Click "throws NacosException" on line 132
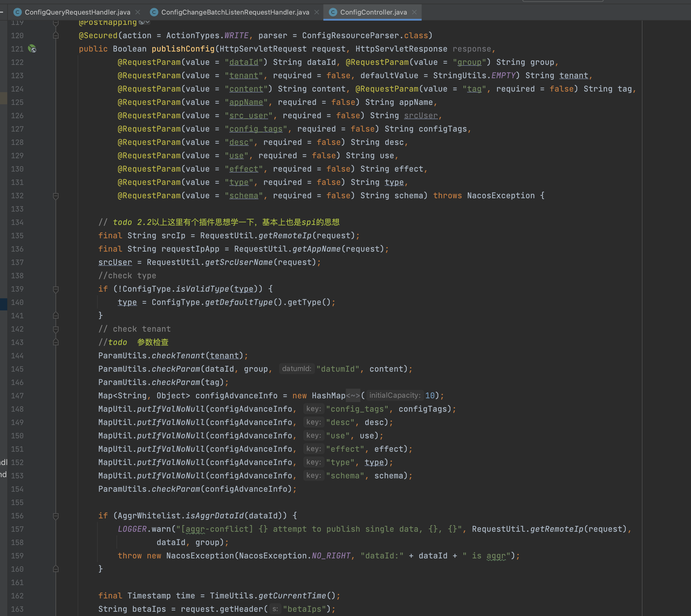This screenshot has height=616, width=691. coord(484,196)
